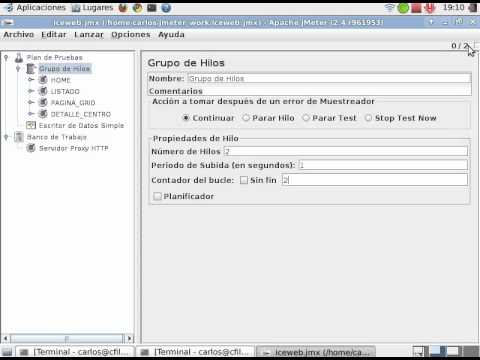
Task: Select the DETALLE_CENTRO sampler label
Action: click(x=81, y=114)
